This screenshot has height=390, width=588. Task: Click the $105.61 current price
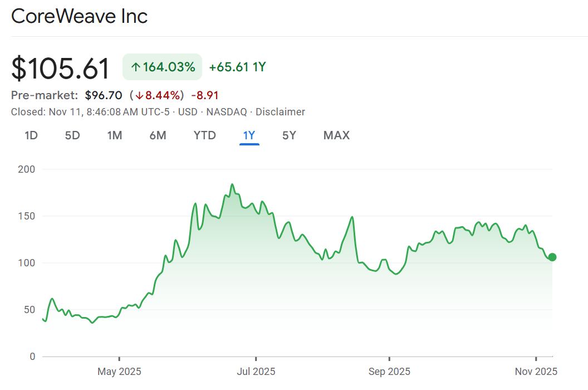[x=61, y=69]
